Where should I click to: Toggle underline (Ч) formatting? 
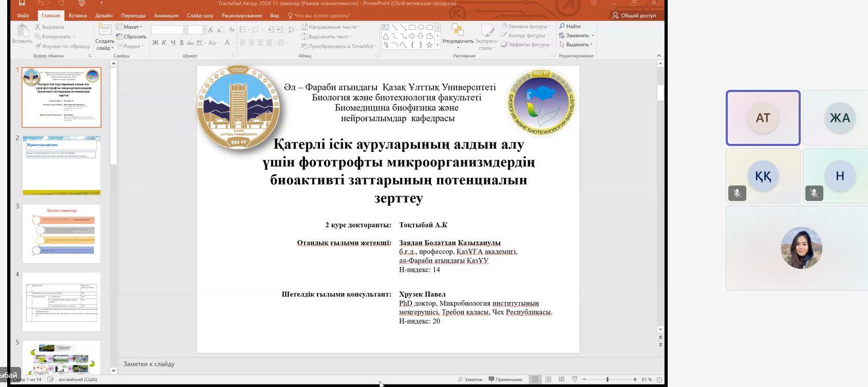[173, 43]
